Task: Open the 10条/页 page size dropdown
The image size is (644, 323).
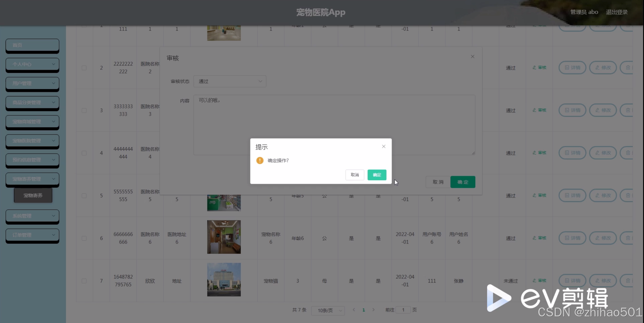Action: 328,310
